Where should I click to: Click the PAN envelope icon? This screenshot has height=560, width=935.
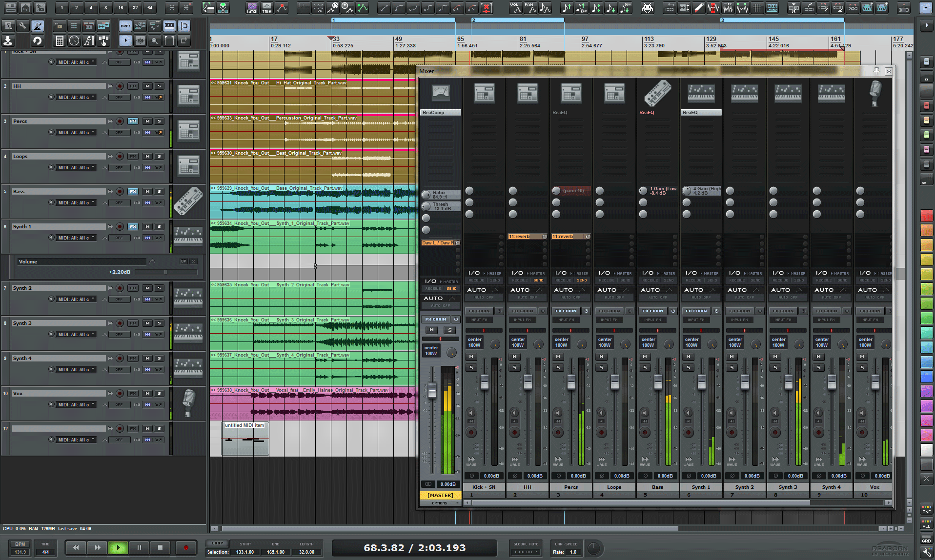530,7
